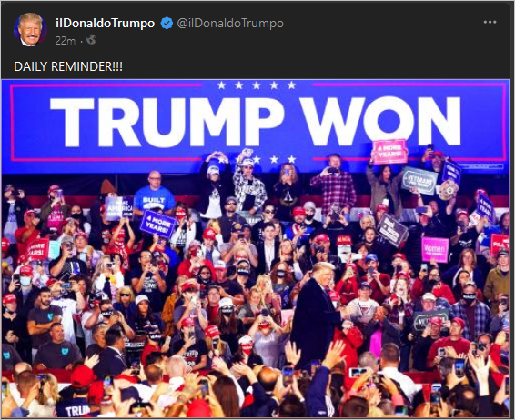Viewport: 515px width, 420px height.
Task: Click the TRUMP WON banner text in the photo
Action: (x=255, y=122)
